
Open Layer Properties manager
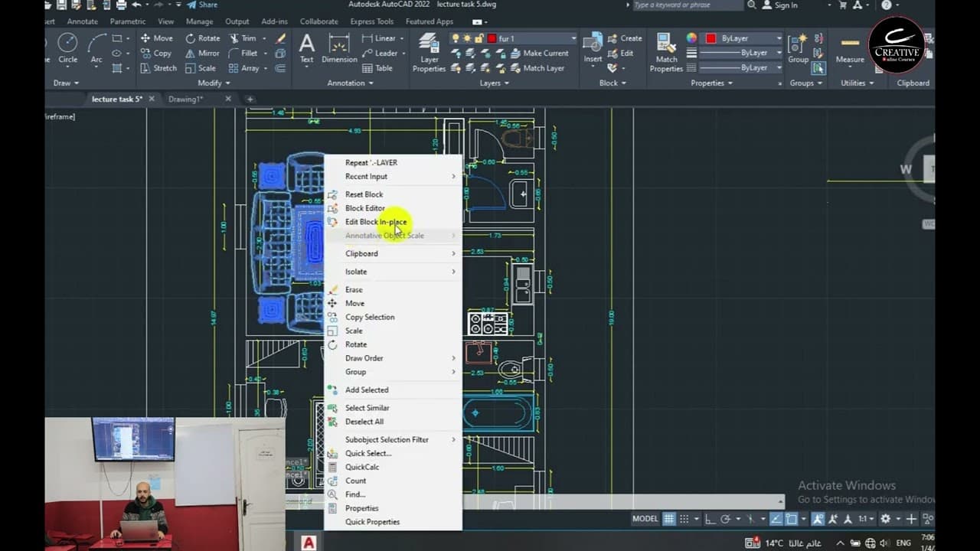429,54
